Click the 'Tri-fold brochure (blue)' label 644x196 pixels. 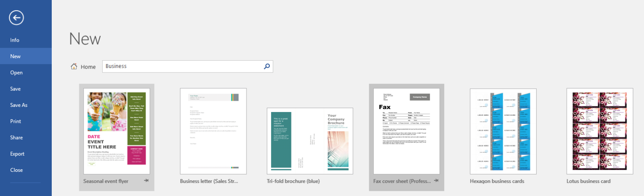click(293, 181)
